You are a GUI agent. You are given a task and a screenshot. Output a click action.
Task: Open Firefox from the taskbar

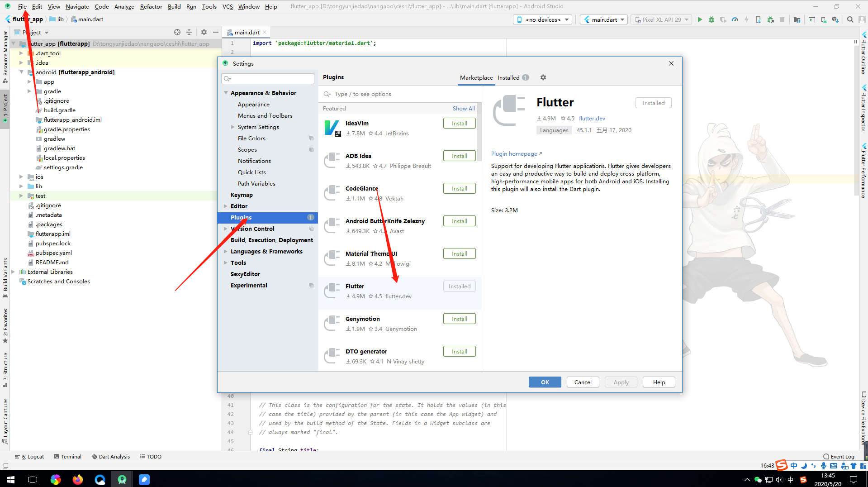(78, 479)
